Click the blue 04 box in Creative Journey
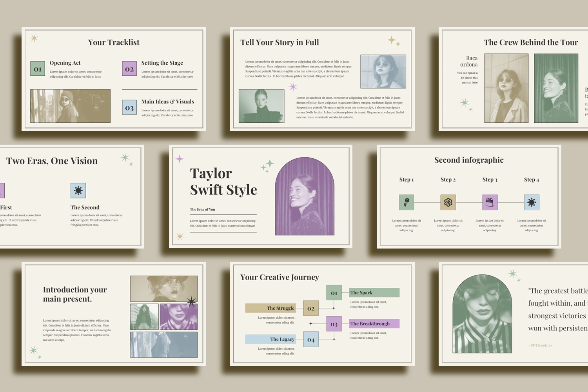 [x=311, y=339]
